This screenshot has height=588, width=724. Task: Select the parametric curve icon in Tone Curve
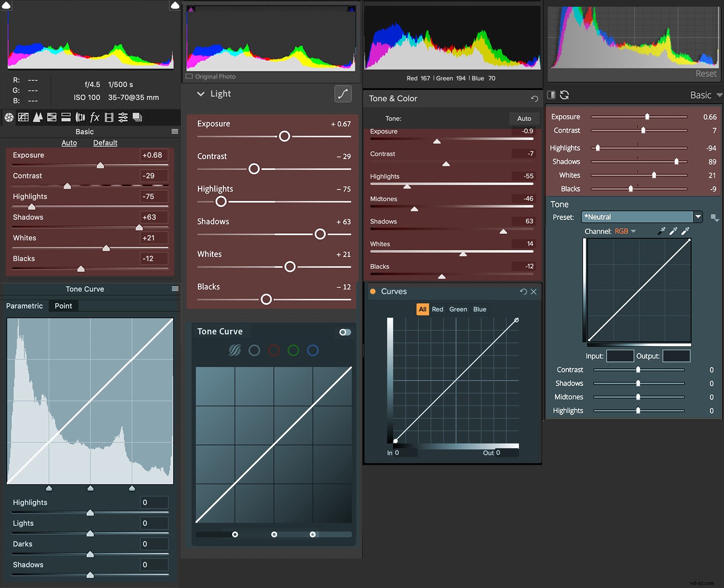(x=235, y=350)
